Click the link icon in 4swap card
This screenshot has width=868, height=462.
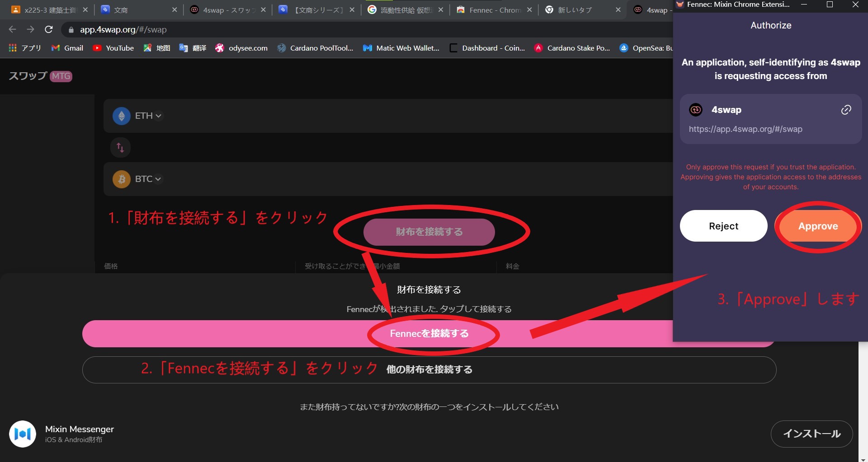[846, 110]
